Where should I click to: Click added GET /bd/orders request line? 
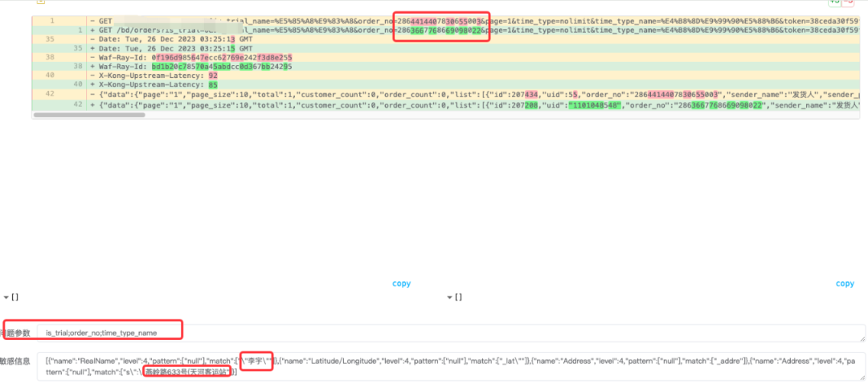click(x=445, y=31)
